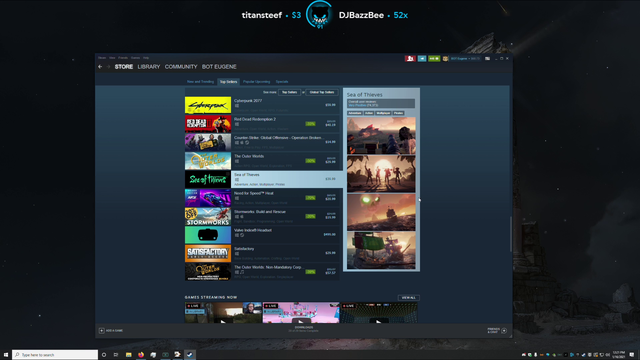
Task: Open the BOT EUGENE profile section
Action: click(219, 67)
